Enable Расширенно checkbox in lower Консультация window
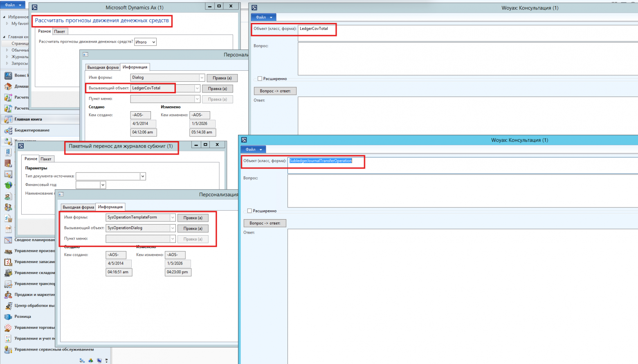 [x=249, y=211]
